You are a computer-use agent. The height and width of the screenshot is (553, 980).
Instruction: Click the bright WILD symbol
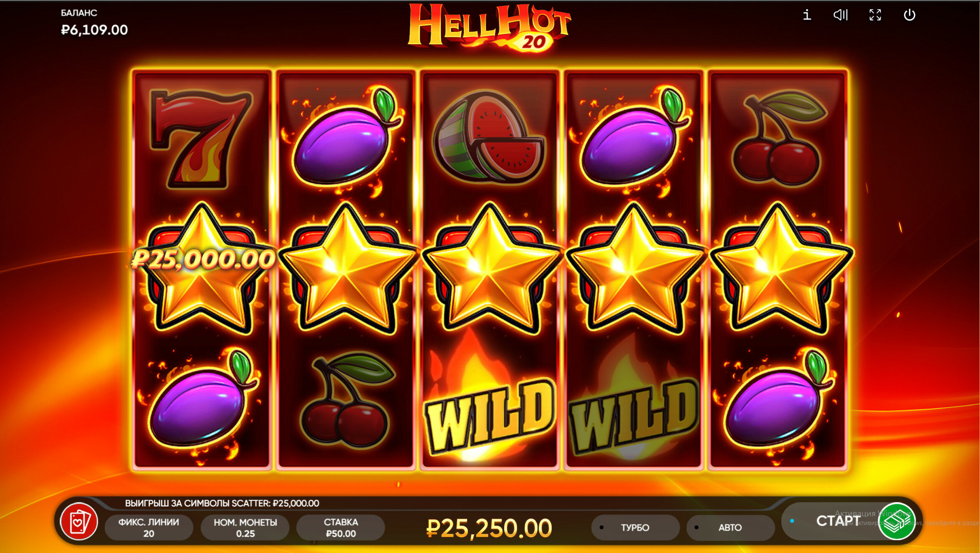tap(489, 415)
